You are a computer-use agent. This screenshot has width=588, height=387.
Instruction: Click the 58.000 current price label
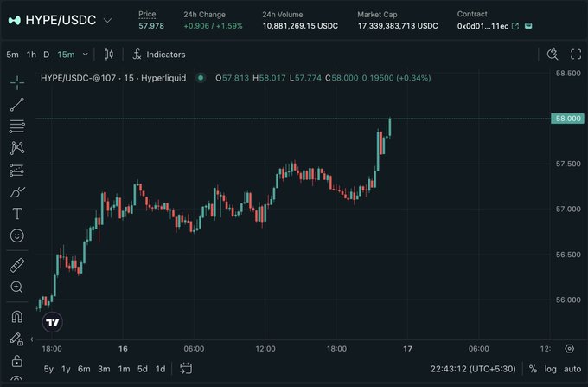pyautogui.click(x=568, y=119)
